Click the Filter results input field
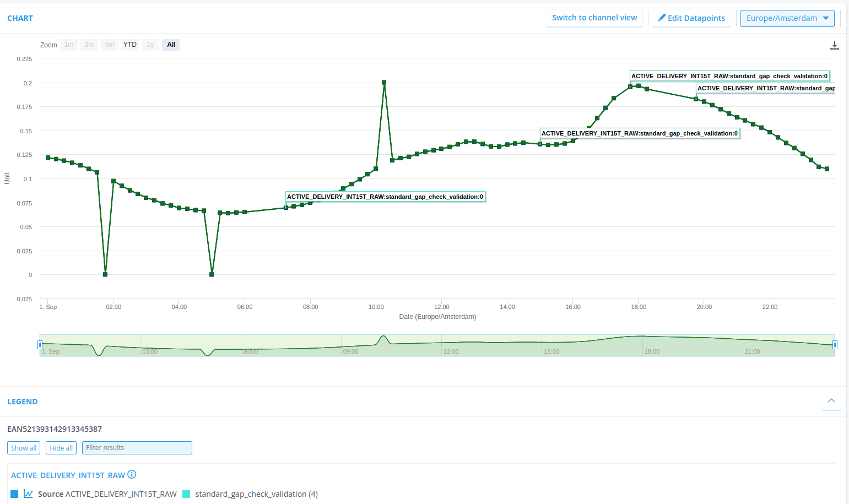 pos(137,448)
